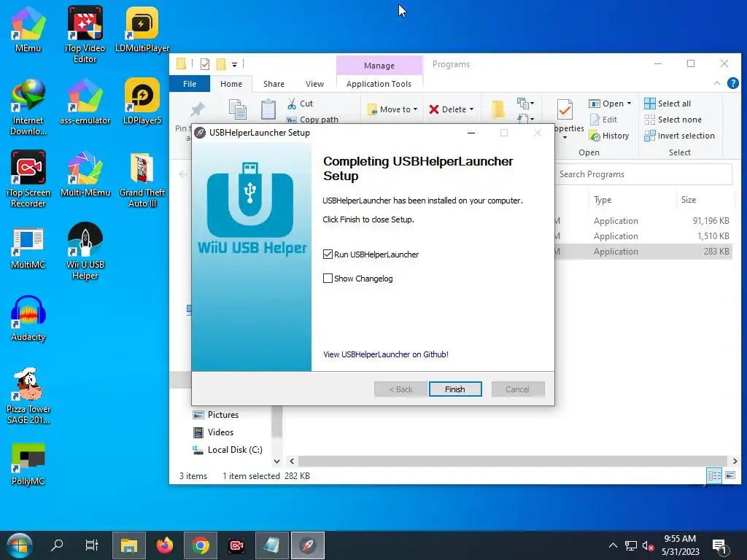
Task: Select Wii U USB Helper desktop shortcut
Action: tap(85, 252)
